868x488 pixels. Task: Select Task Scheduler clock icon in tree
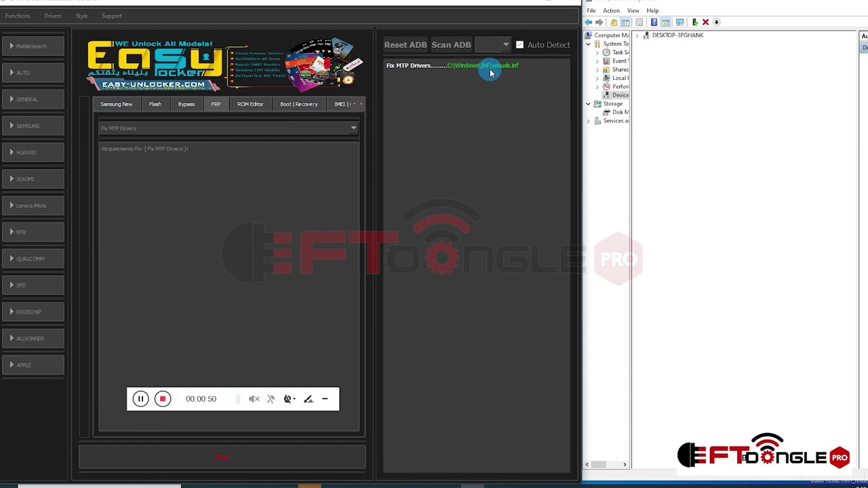point(606,52)
